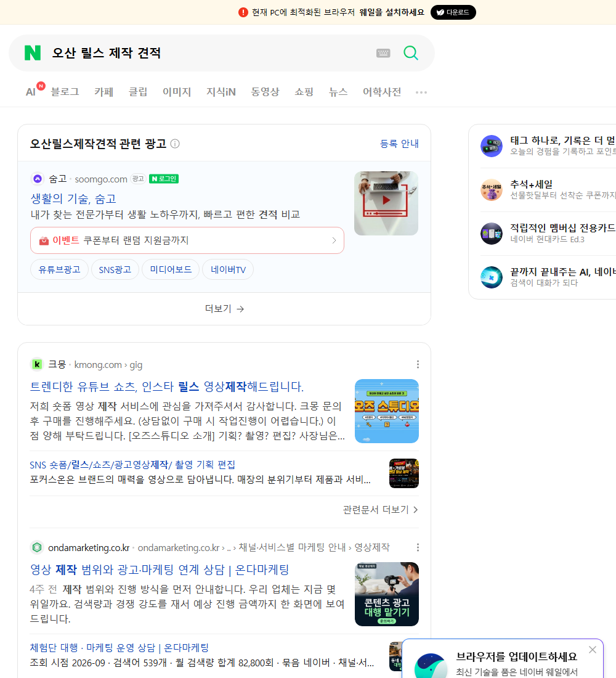Click the ondamarketing.co.kr favicon
Viewport: 616px width, 678px height.
[37, 547]
